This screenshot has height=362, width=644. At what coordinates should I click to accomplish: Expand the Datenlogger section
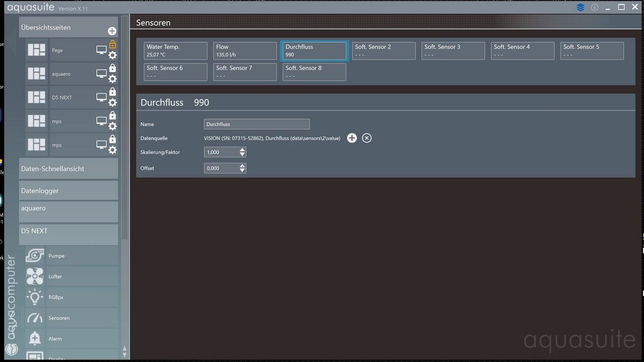(x=68, y=190)
